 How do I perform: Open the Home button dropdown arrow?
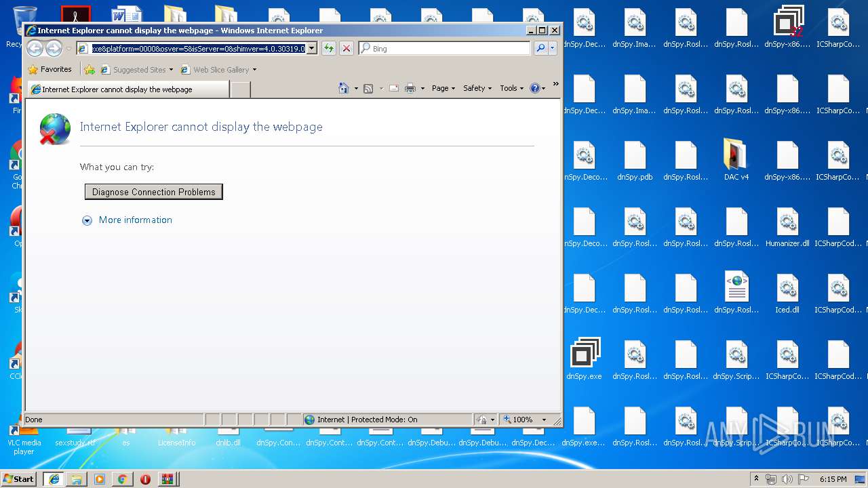pos(356,88)
